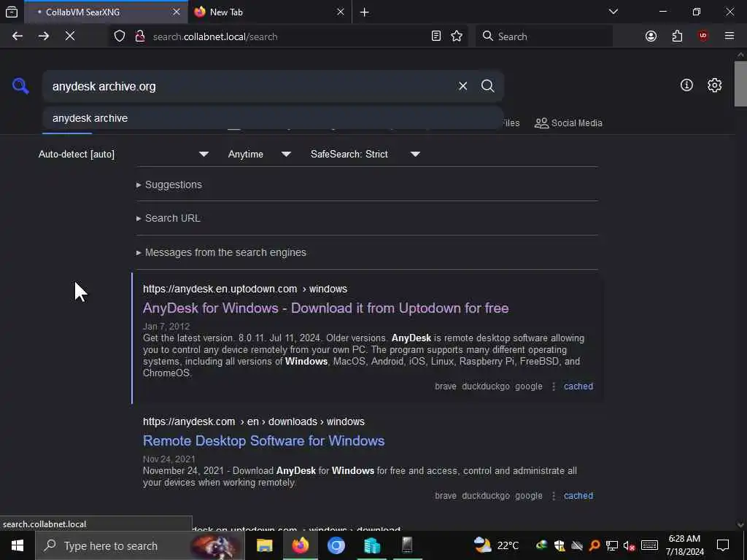The image size is (747, 560).
Task: Submit search with the magnifier button
Action: [487, 86]
